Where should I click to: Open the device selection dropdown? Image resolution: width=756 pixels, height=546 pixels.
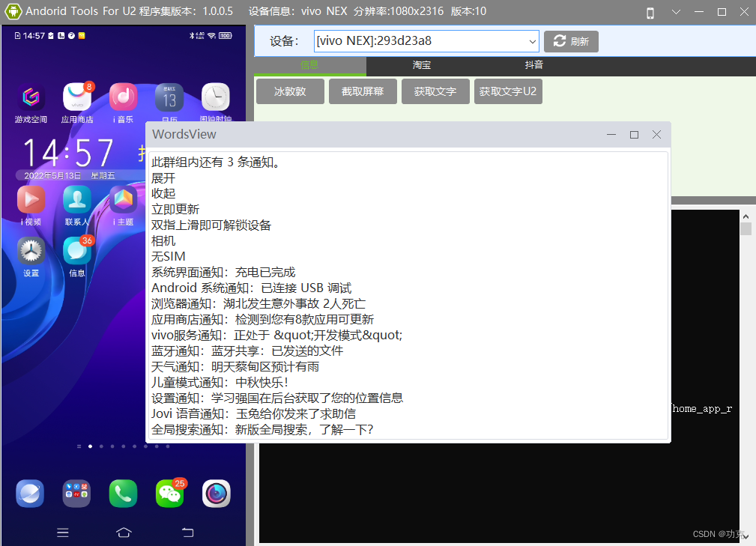coord(532,41)
